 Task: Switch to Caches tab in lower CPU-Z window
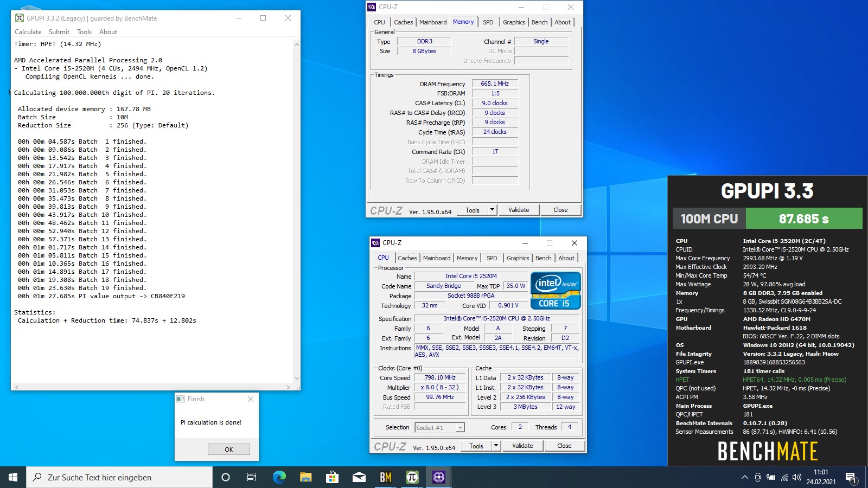point(407,258)
